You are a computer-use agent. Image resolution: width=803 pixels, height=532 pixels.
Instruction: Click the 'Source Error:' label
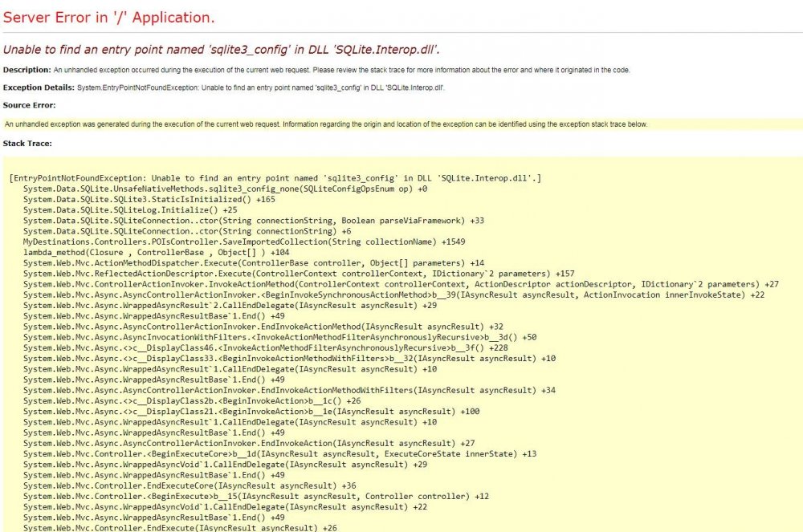(x=29, y=105)
